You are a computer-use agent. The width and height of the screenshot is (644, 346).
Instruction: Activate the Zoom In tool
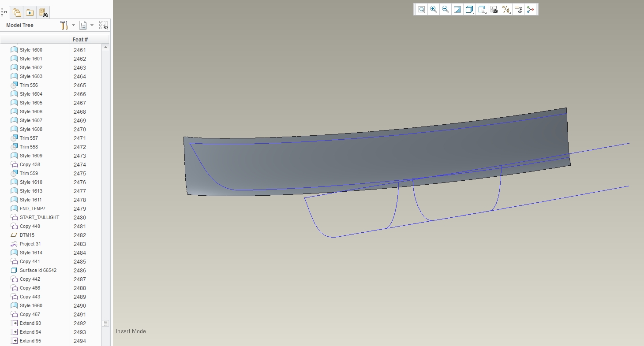tap(434, 10)
